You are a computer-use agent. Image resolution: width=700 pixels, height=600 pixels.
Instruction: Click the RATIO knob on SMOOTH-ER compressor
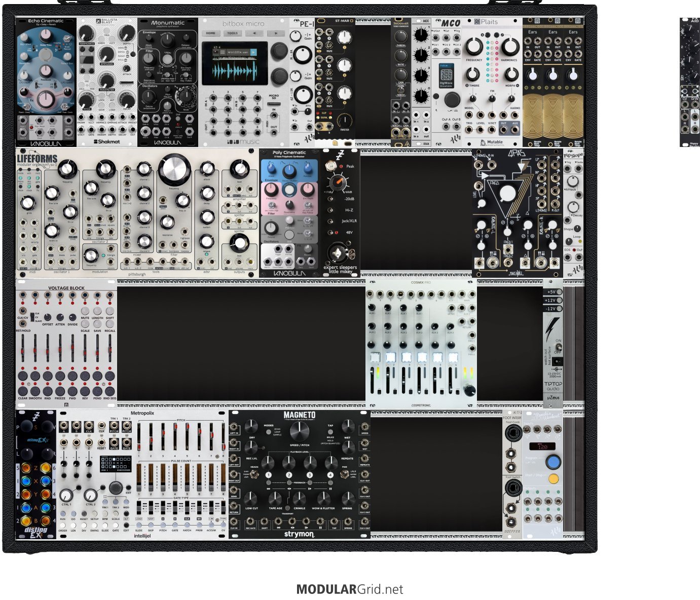tap(401, 56)
